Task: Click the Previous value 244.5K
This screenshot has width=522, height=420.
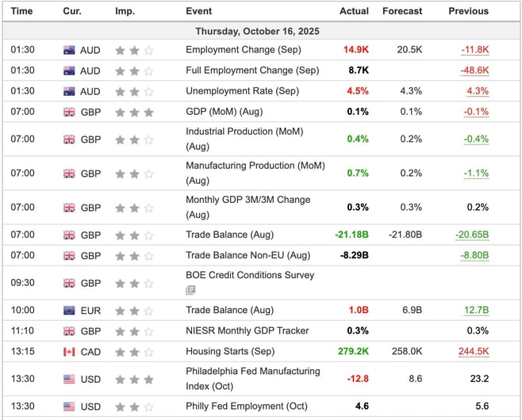Action: click(x=473, y=351)
